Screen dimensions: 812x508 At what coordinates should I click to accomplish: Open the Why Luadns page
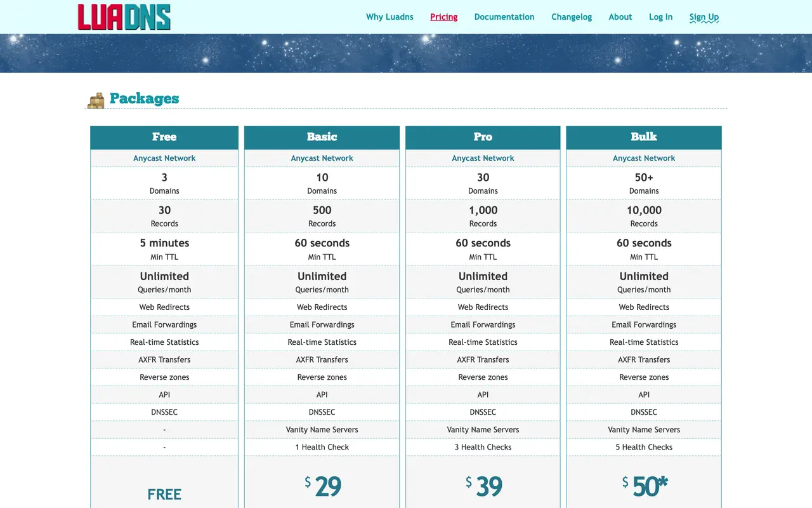coord(390,17)
